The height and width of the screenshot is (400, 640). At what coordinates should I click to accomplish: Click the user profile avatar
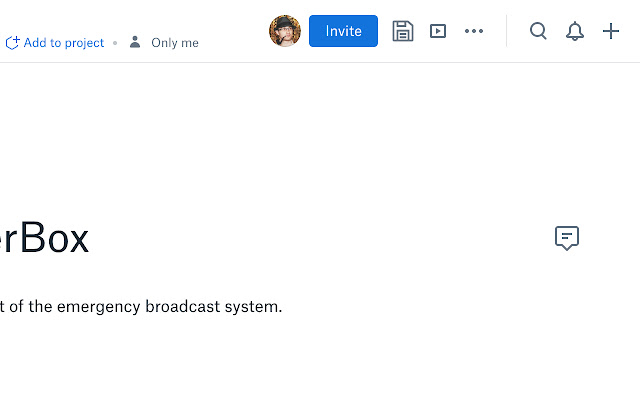point(285,31)
